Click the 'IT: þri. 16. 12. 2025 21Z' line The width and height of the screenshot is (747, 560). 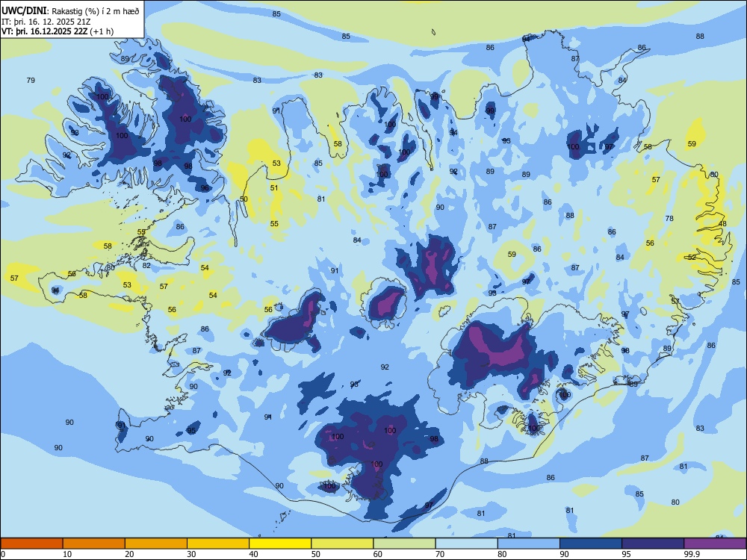point(46,22)
